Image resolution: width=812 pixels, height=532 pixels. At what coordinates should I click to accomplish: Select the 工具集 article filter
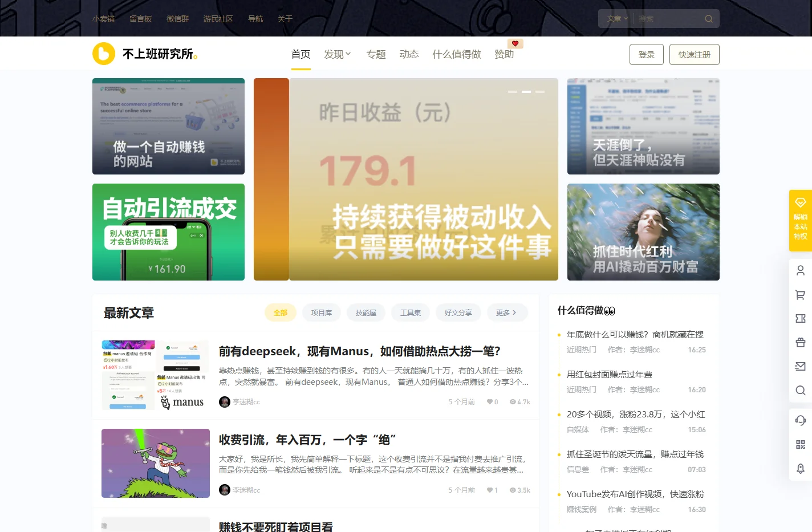[x=411, y=312]
